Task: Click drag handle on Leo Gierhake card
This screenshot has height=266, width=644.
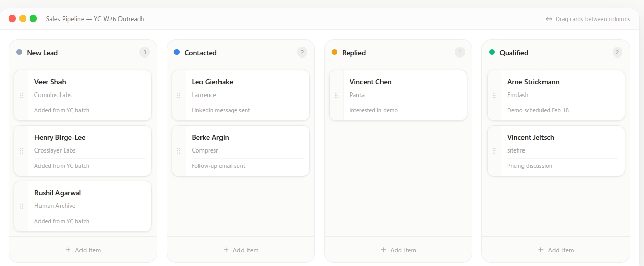Action: (x=178, y=96)
